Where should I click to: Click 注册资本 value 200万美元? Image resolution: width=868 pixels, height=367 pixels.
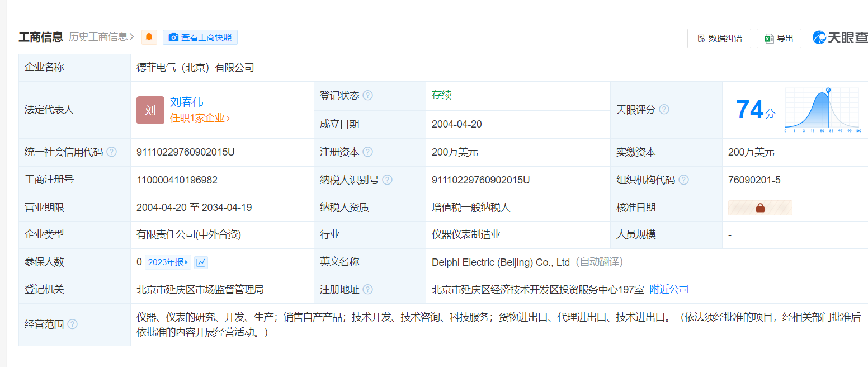[455, 152]
